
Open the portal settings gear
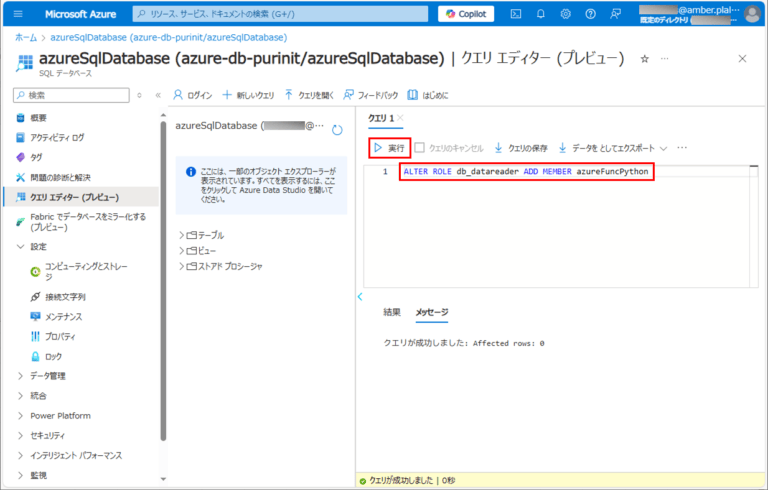point(566,14)
